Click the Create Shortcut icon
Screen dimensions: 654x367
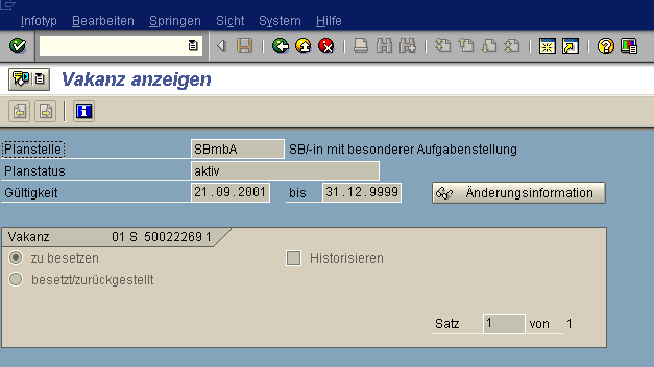coord(570,45)
